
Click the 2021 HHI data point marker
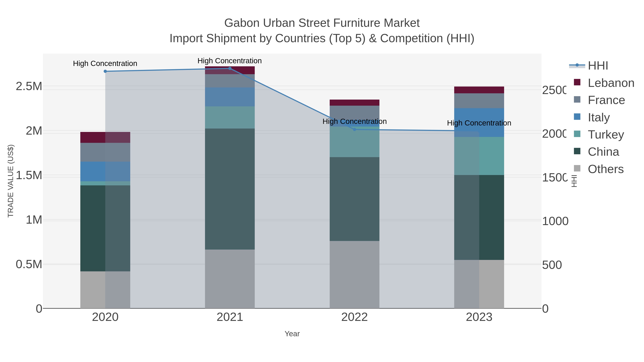(230, 68)
